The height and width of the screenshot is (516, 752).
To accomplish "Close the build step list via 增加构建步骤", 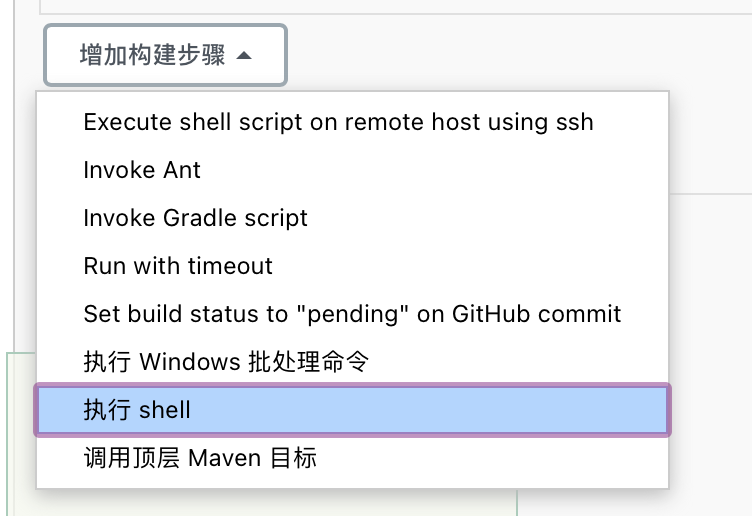I will point(165,55).
